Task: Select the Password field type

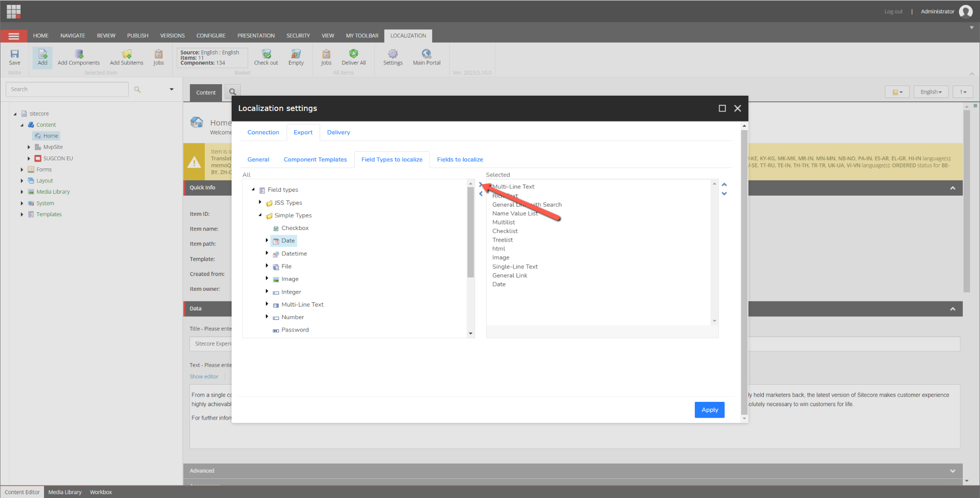Action: pos(295,330)
